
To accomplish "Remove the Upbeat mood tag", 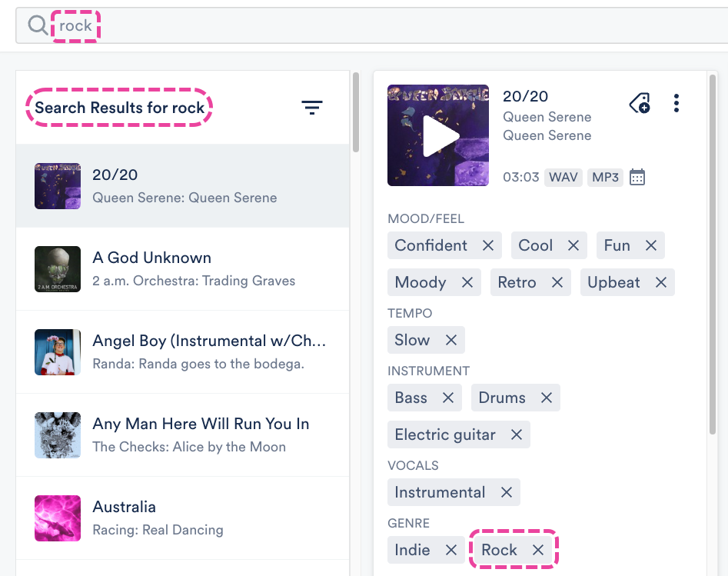I will [661, 282].
